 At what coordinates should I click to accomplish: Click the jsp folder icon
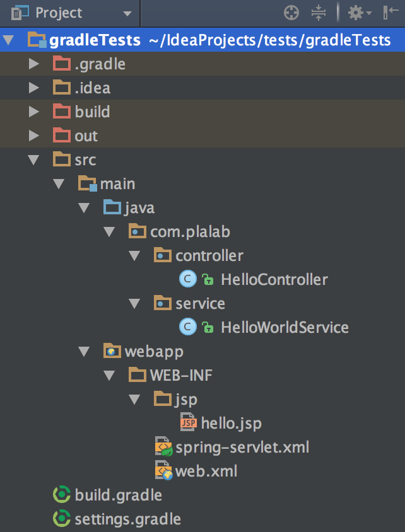coord(163,399)
